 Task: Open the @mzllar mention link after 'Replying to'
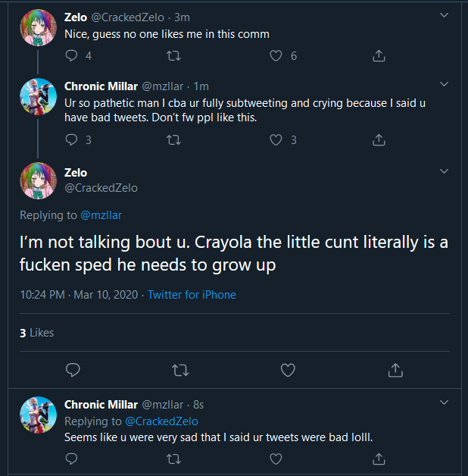(101, 215)
